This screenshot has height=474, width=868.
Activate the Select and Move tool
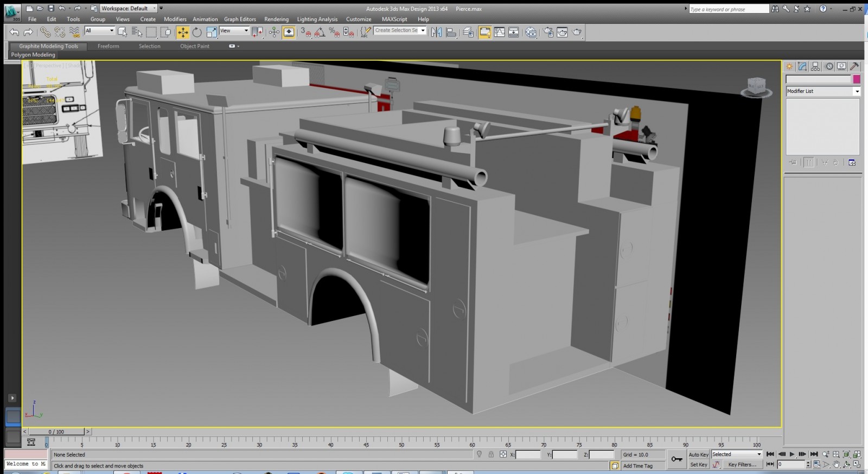pos(183,33)
